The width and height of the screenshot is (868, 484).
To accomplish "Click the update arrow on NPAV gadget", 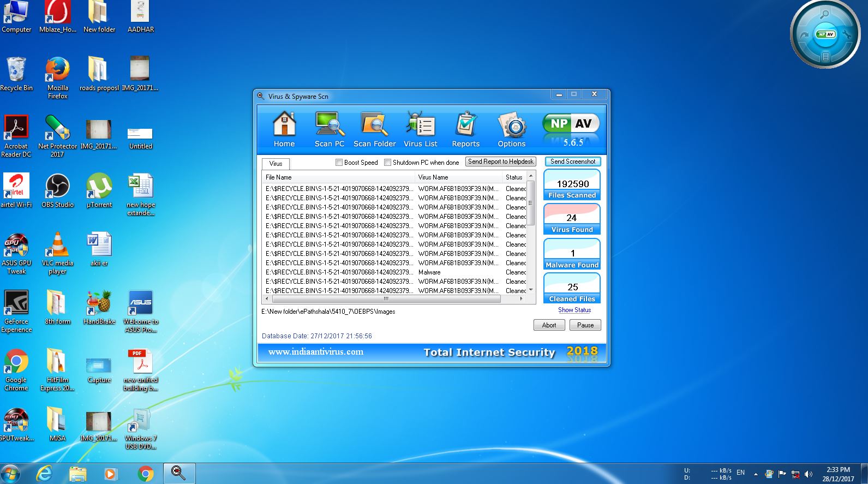I will pyautogui.click(x=804, y=34).
